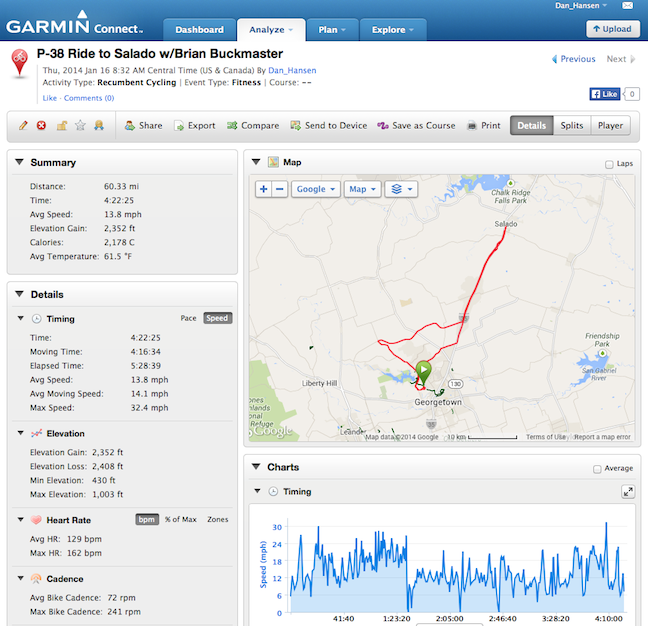Switch Timing display to Pace
The width and height of the screenshot is (648, 626).
187,319
